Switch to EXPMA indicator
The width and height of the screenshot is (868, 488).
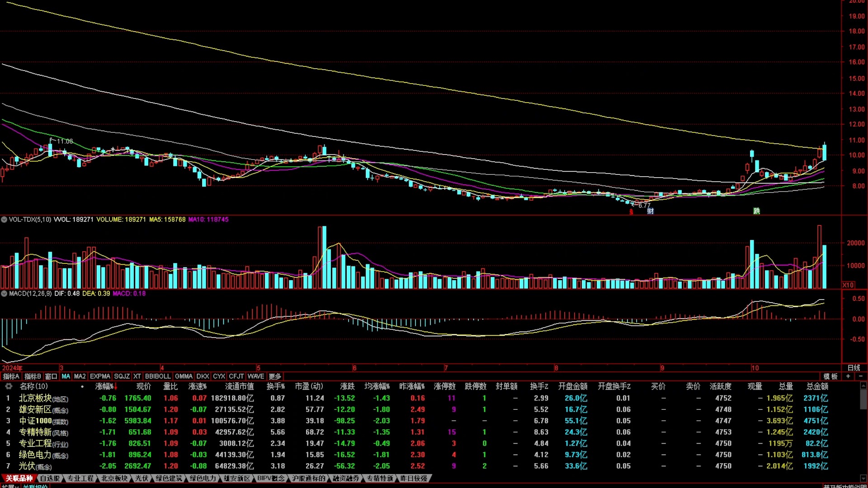click(100, 376)
